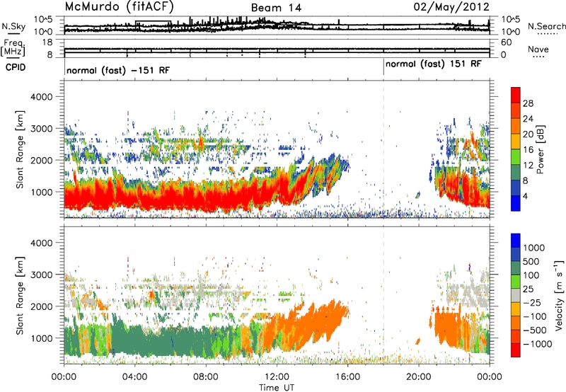Click the Beam 14 header label
Image resolution: width=566 pixels, height=392 pixels.
(276, 8)
